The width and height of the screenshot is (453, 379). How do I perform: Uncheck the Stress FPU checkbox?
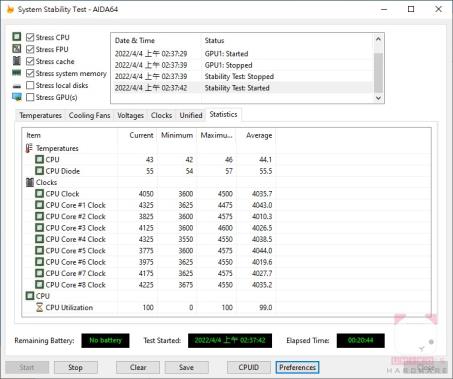click(30, 49)
